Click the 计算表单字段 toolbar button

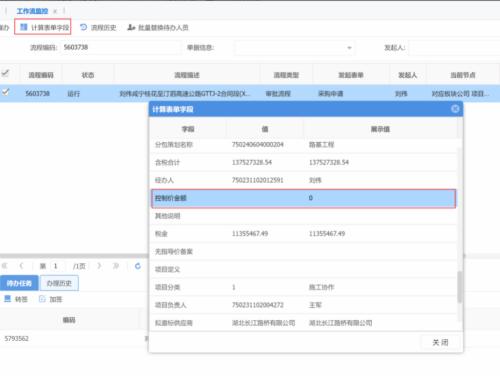[x=43, y=27]
